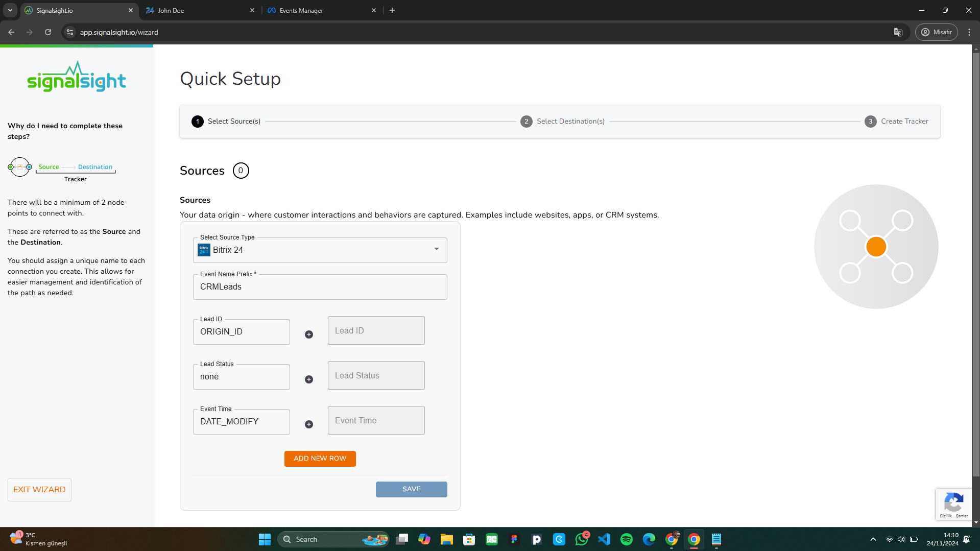This screenshot has width=980, height=551.
Task: Click the SAVE button
Action: pos(411,489)
